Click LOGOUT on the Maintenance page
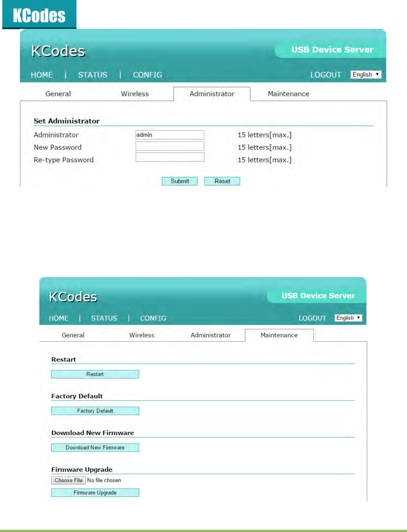 (312, 318)
